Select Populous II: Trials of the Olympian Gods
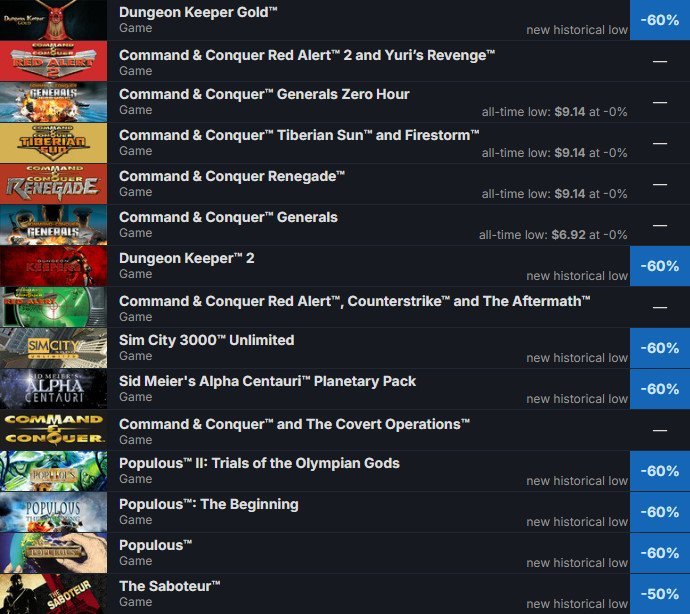The width and height of the screenshot is (690, 614). click(259, 463)
